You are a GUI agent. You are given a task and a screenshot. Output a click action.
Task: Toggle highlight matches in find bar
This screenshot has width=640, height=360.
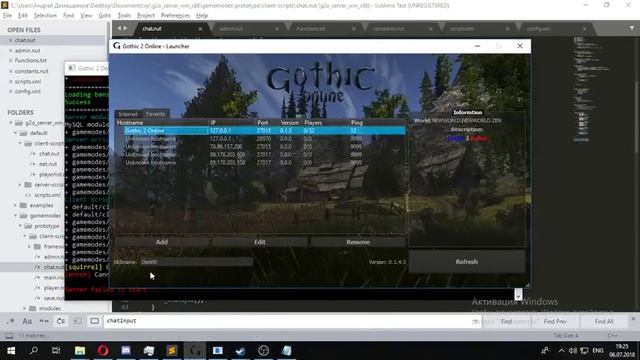[94, 321]
